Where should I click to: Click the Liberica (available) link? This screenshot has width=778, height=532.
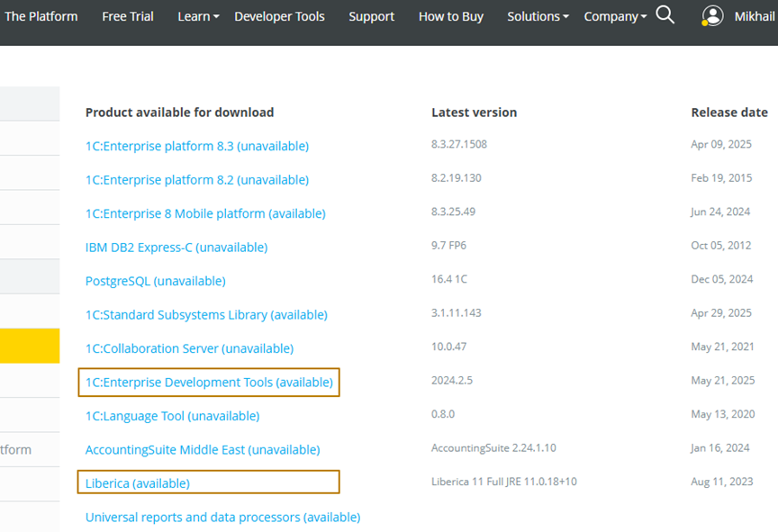coord(137,483)
